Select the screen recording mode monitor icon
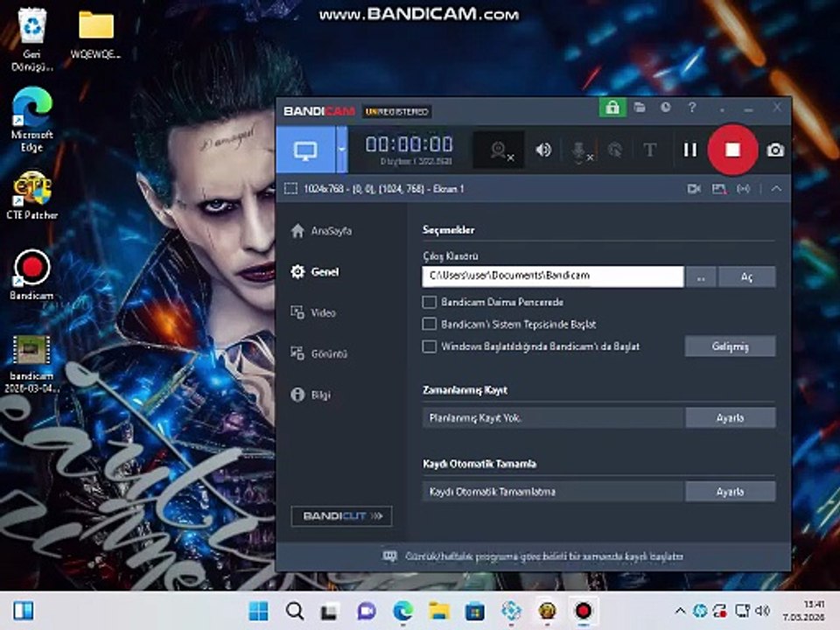 (306, 150)
